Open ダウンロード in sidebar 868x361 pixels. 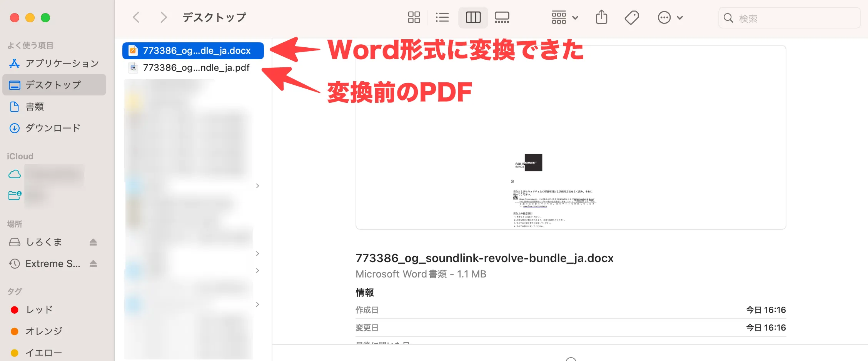54,128
